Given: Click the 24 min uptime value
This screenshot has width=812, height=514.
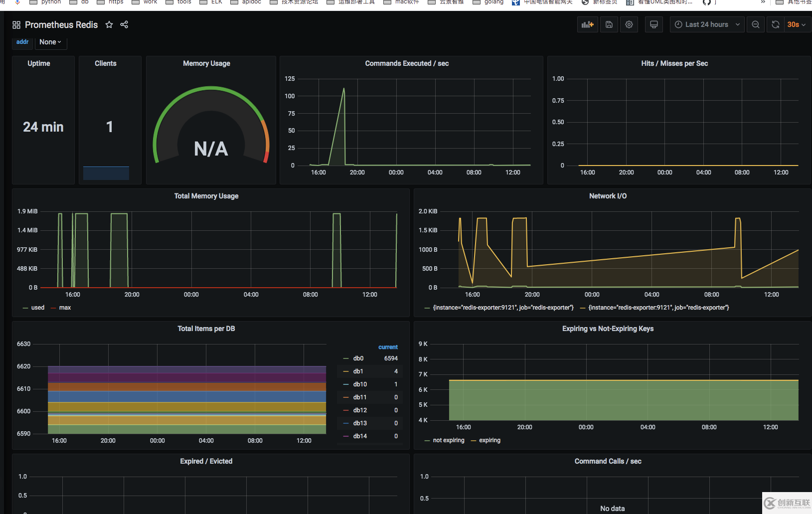Looking at the screenshot, I should [43, 127].
